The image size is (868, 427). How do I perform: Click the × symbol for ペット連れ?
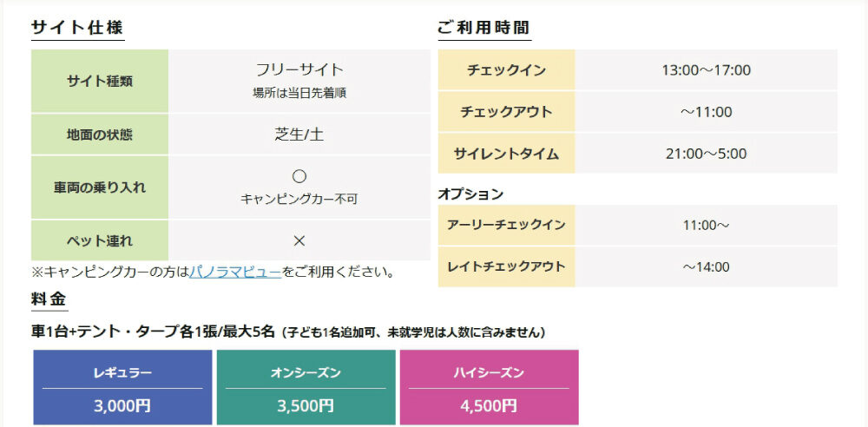[x=299, y=241]
